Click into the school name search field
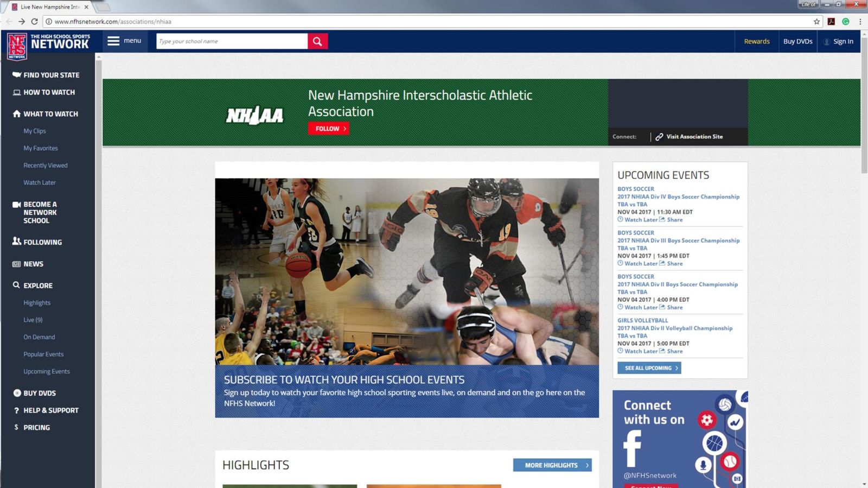 pyautogui.click(x=232, y=41)
